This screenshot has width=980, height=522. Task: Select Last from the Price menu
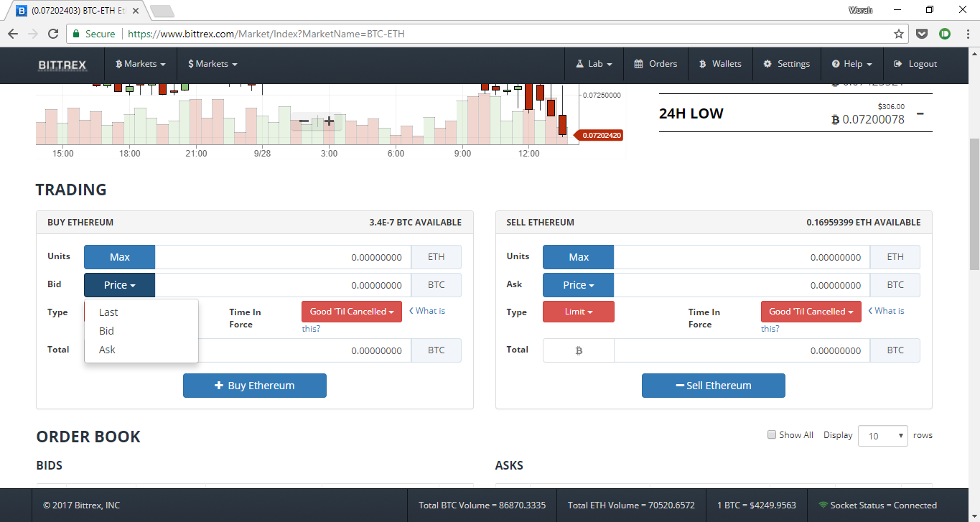click(x=108, y=312)
